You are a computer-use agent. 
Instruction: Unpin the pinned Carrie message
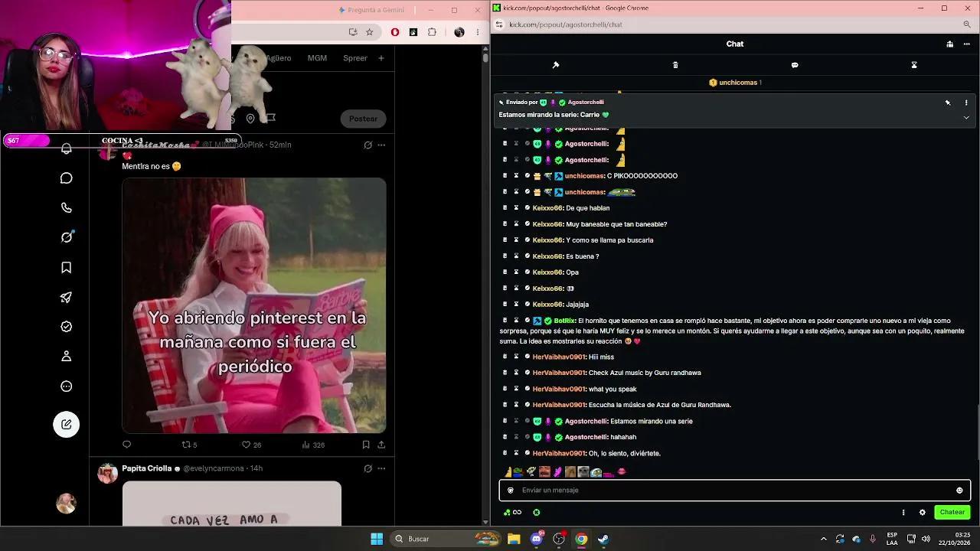(948, 103)
